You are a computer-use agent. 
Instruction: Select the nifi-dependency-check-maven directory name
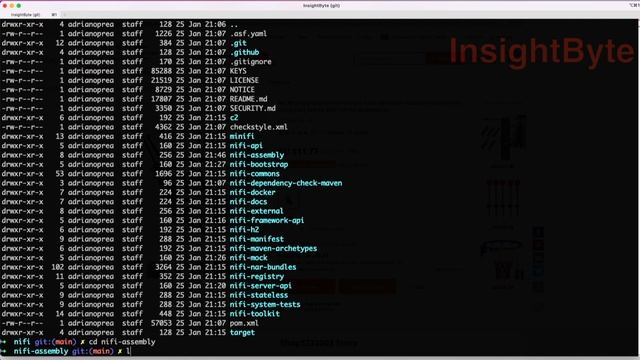pyautogui.click(x=286, y=183)
